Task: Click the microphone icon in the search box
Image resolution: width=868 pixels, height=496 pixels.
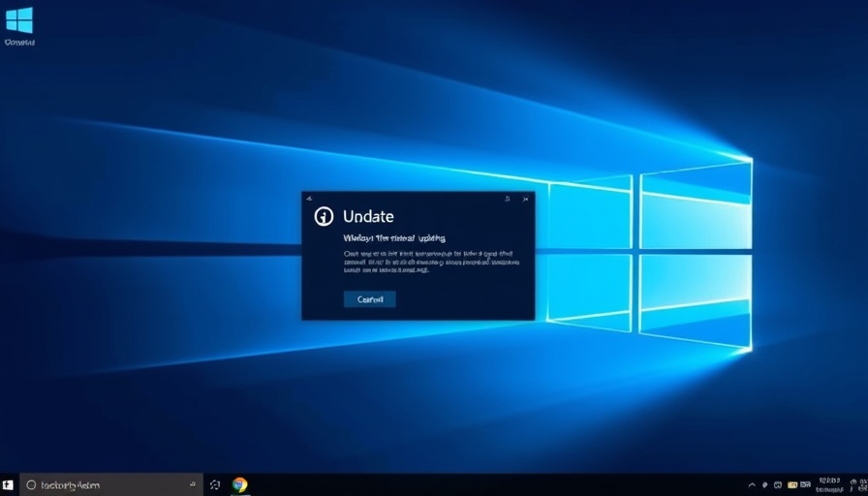Action: [192, 484]
